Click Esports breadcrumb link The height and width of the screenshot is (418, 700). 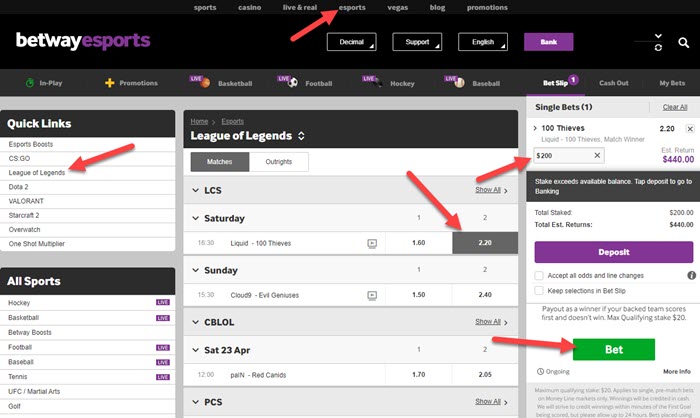[233, 121]
